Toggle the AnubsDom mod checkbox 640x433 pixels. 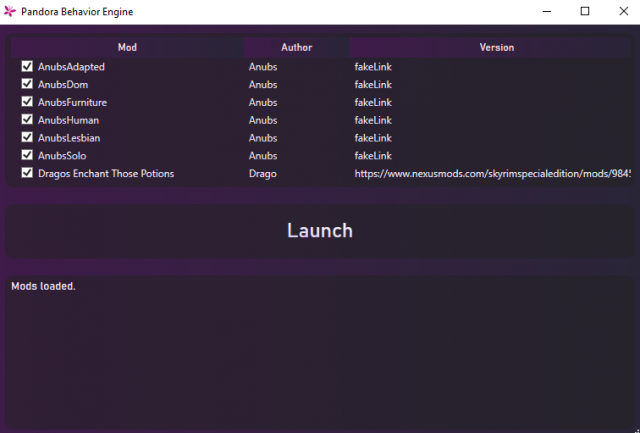coord(27,84)
